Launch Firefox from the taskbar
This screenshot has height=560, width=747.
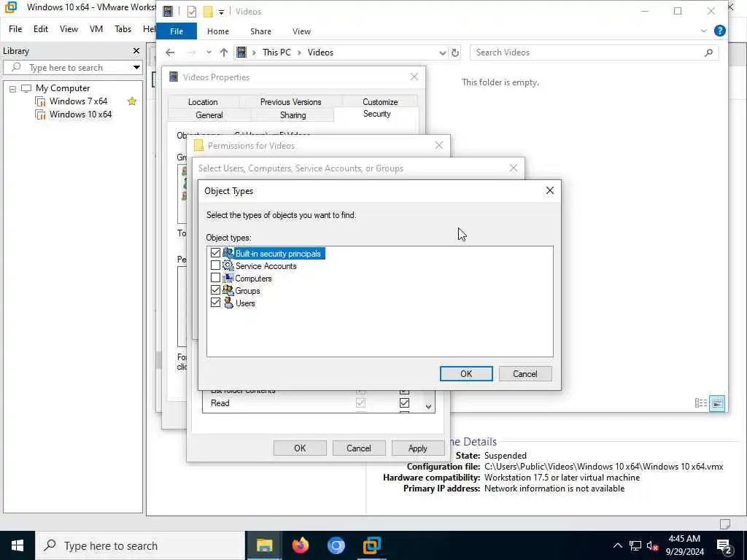[x=300, y=545]
